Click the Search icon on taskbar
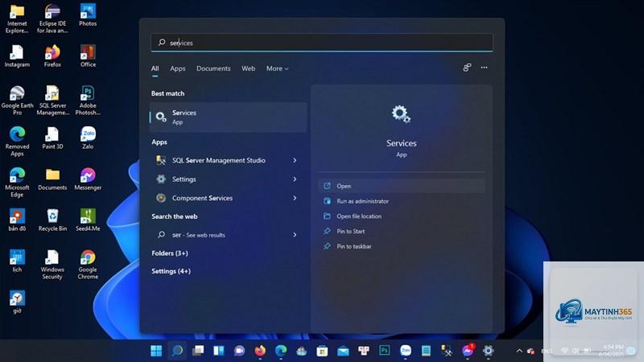Viewport: 644px width, 362px height. [177, 351]
